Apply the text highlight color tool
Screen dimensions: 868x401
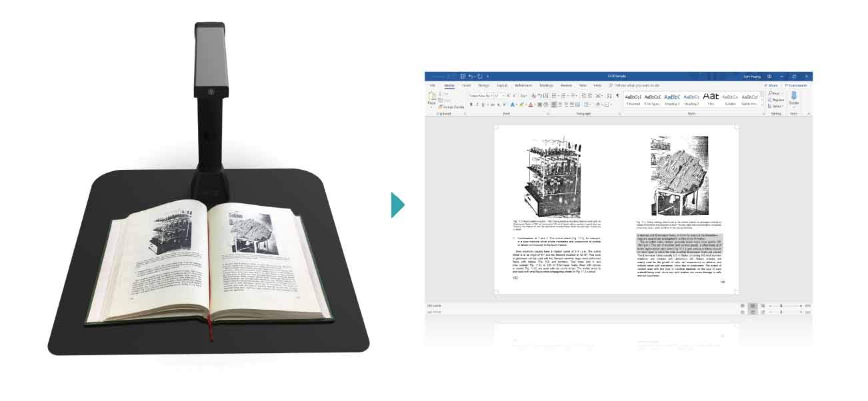(x=522, y=105)
